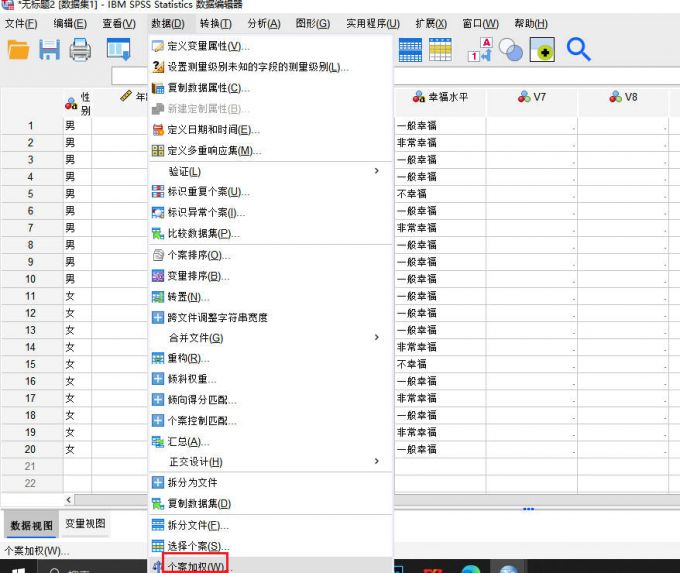Click the Value Labels toolbar icon
The height and width of the screenshot is (573, 680).
coord(481,50)
